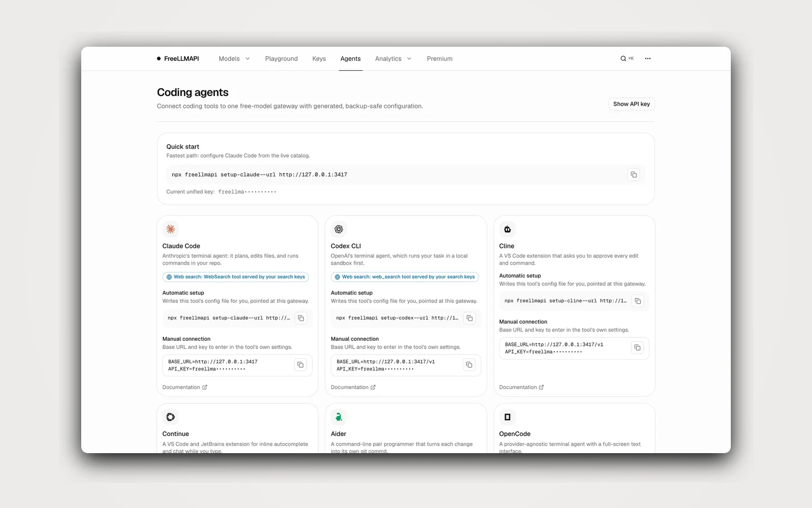Click the OpenCode card title
812x508 pixels.
(x=515, y=434)
